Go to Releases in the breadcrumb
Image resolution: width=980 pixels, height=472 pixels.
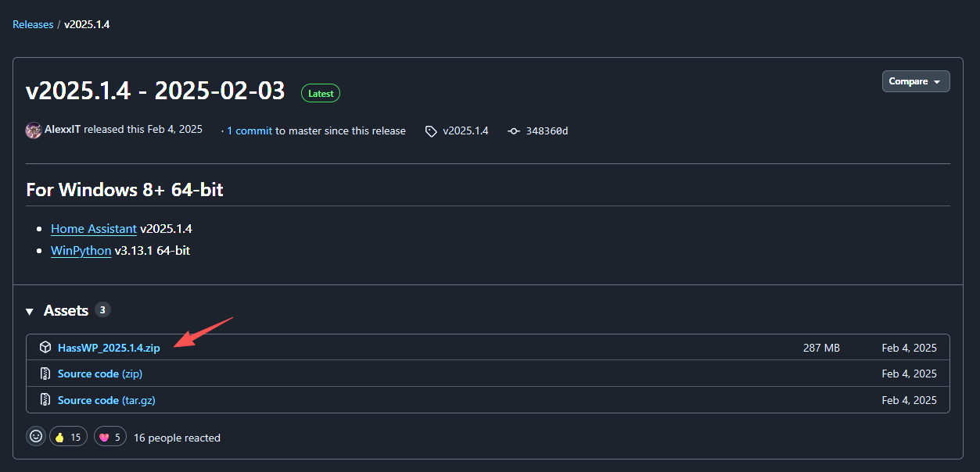(x=33, y=24)
